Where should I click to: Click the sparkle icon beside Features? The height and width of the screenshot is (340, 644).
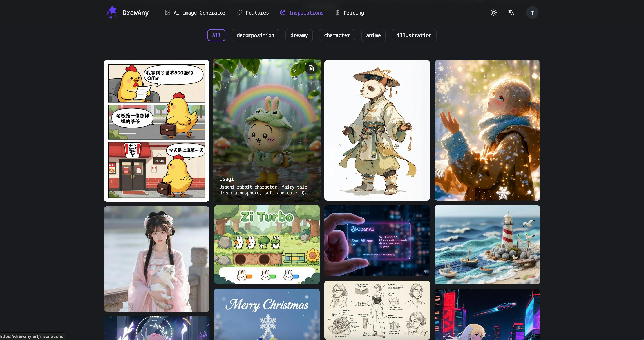coord(239,12)
